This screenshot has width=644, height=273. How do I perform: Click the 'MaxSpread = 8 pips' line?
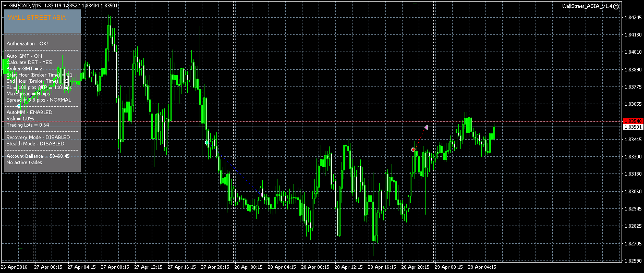tap(28, 93)
